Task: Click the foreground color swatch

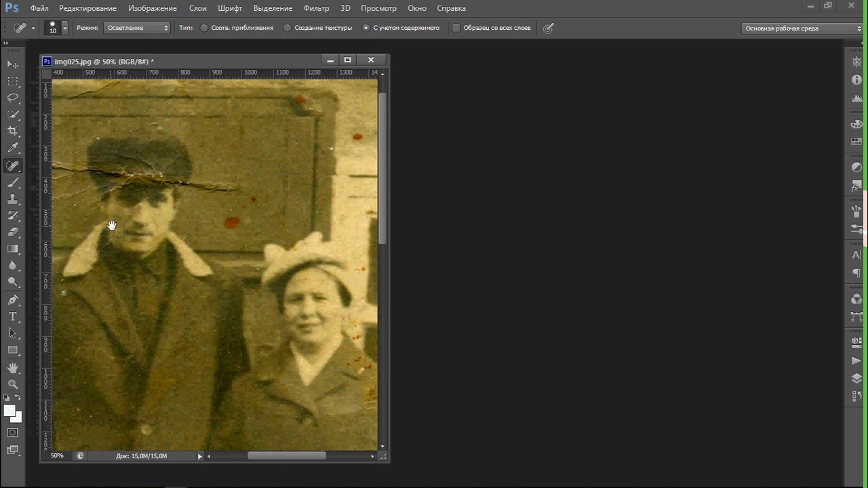Action: coord(9,410)
